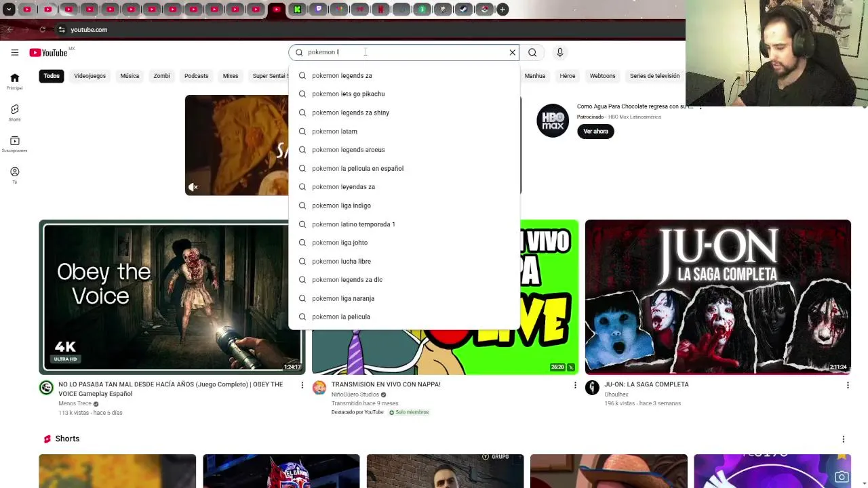Choose suggestion pokemon legends za
This screenshot has height=488, width=868.
pos(404,76)
